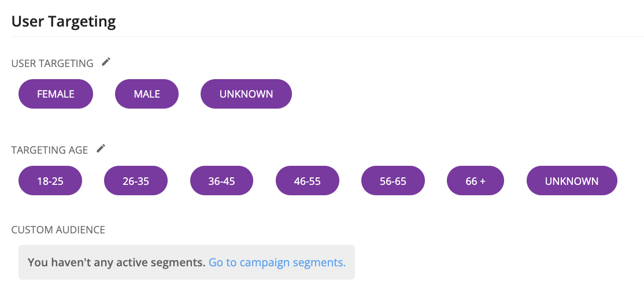Toggle the 26-35 age group

click(x=136, y=180)
